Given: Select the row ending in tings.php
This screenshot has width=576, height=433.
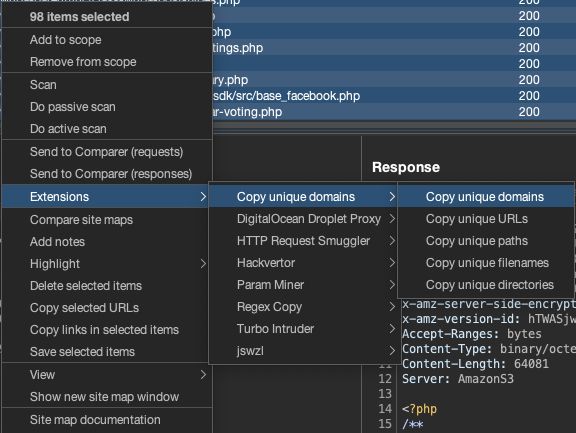Looking at the screenshot, I should click(394, 48).
